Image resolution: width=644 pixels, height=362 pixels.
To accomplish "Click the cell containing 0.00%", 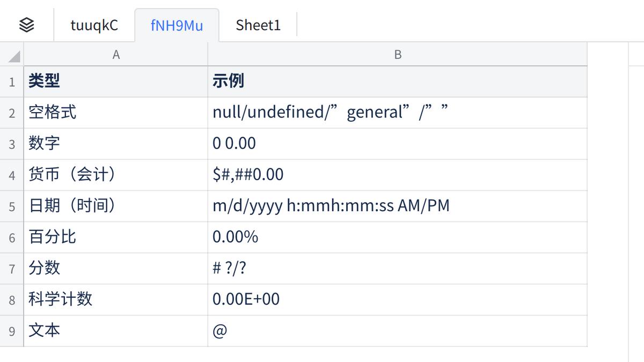I will click(397, 237).
